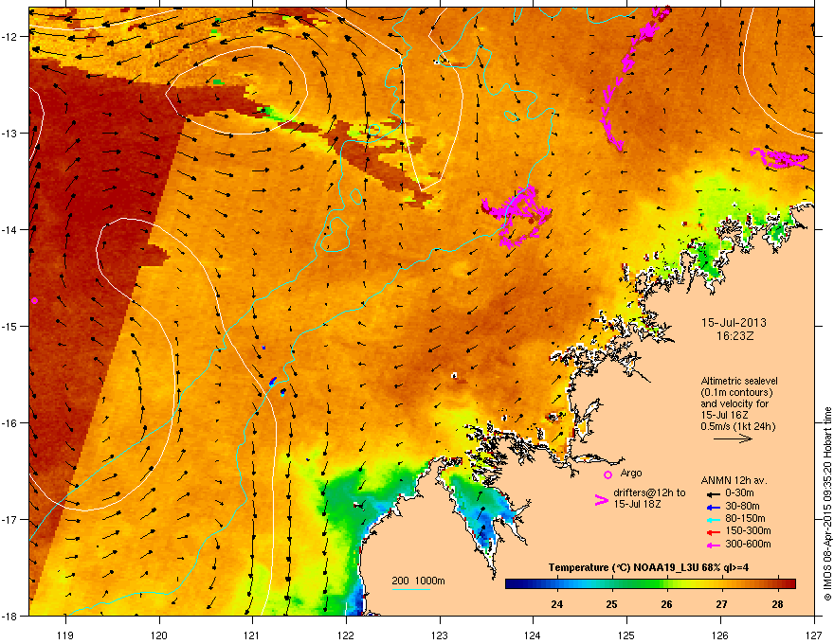The height and width of the screenshot is (644, 834).
Task: Click the longitude axis label 119
Action: click(x=65, y=635)
